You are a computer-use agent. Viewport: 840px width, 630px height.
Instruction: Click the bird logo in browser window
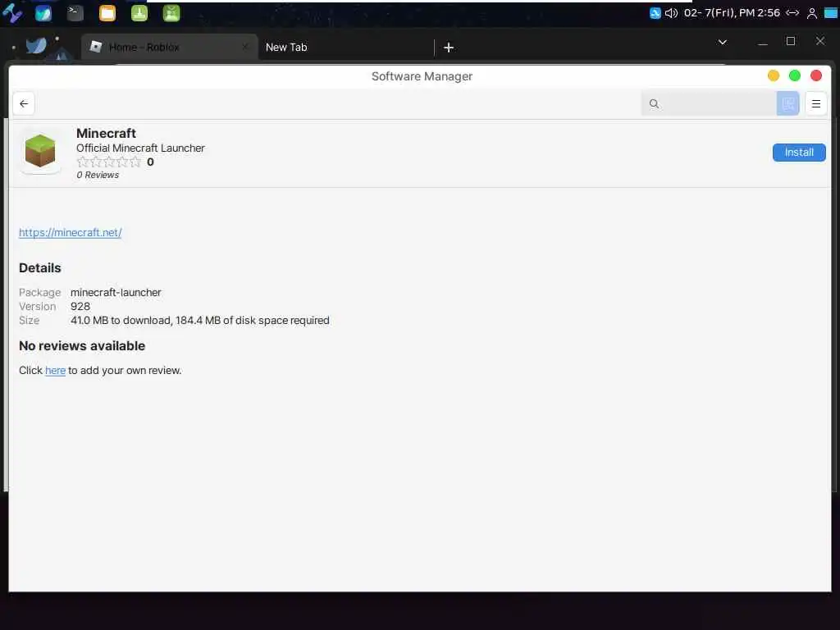click(36, 45)
